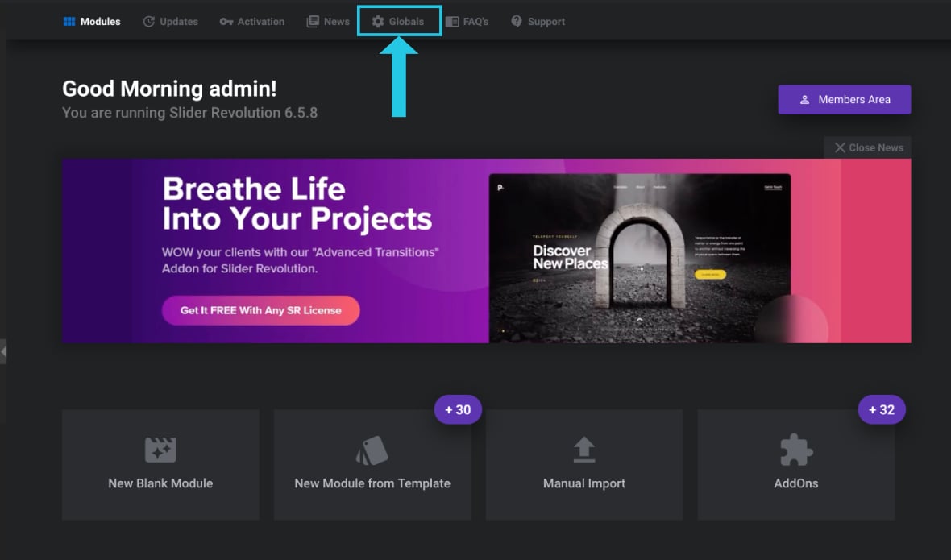Close the news banner
This screenshot has height=560, width=951.
click(x=868, y=148)
